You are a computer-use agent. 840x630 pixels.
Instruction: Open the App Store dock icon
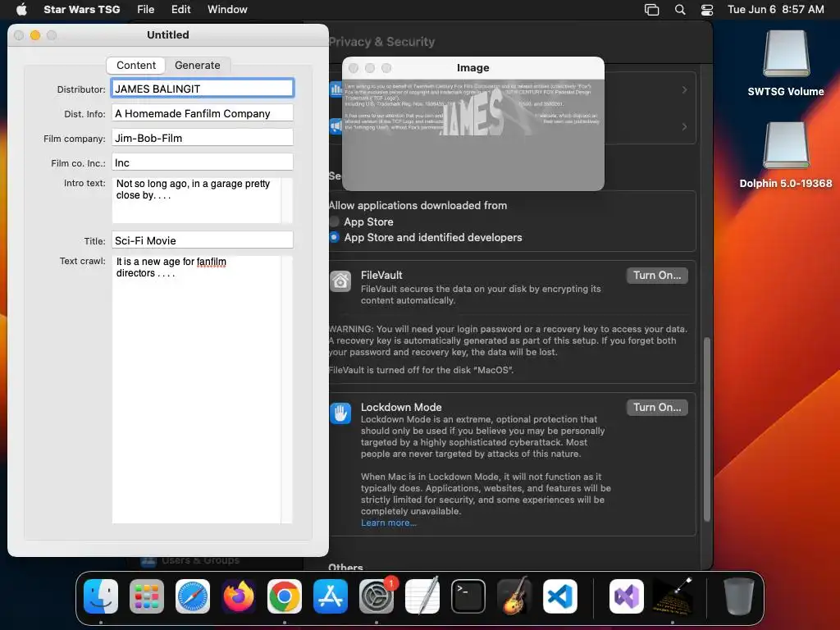tap(331, 596)
